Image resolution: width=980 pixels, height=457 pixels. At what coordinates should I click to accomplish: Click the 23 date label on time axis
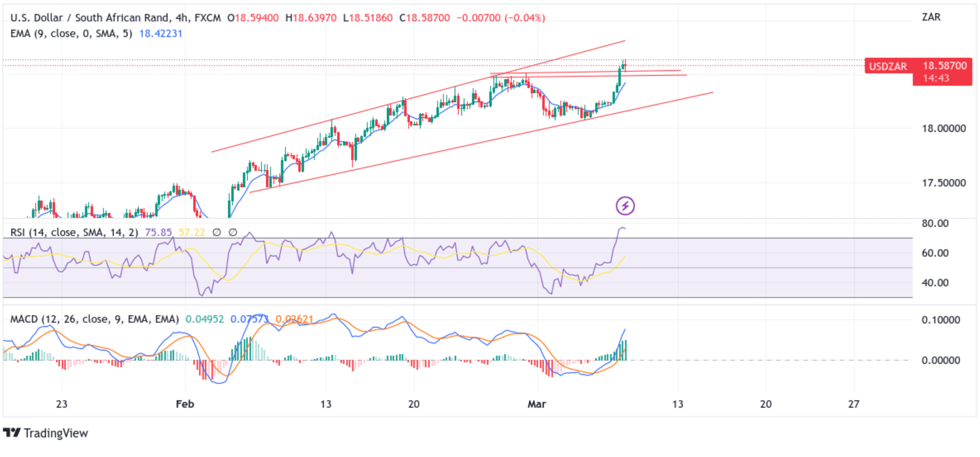tap(62, 404)
